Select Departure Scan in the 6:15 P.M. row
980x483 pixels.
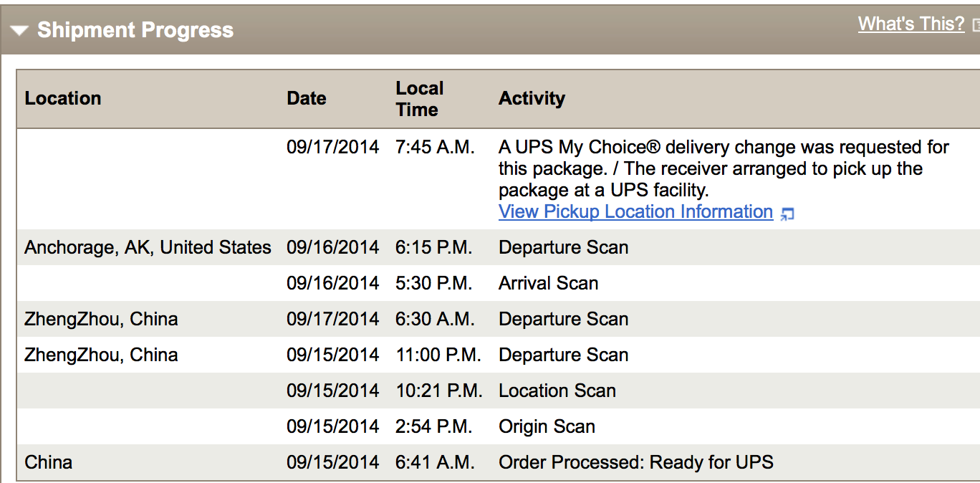coord(563,248)
